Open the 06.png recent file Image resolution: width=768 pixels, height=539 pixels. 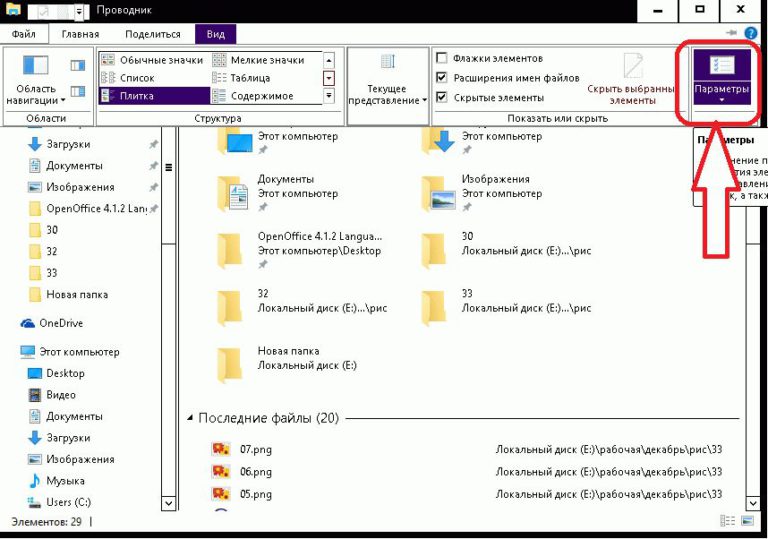pyautogui.click(x=241, y=471)
